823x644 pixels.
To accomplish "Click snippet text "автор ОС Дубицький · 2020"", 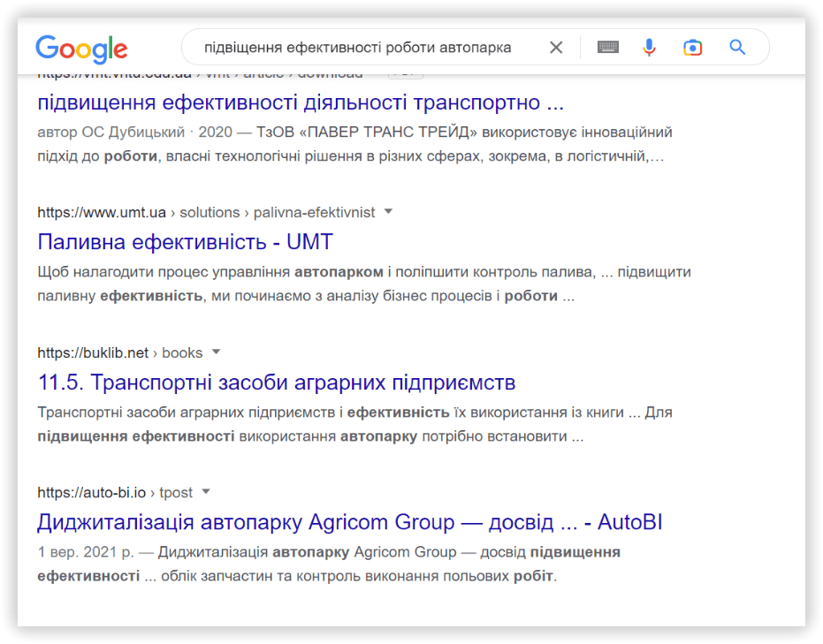I will point(134,132).
